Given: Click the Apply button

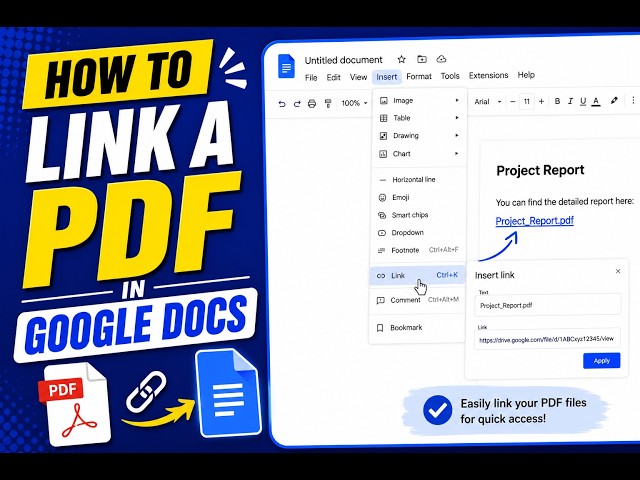Looking at the screenshot, I should [x=602, y=361].
